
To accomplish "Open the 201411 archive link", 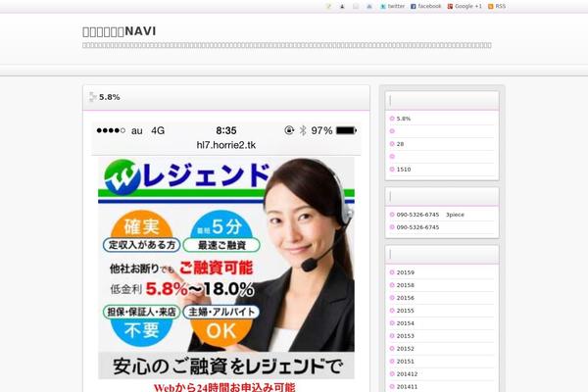I will point(407,387).
